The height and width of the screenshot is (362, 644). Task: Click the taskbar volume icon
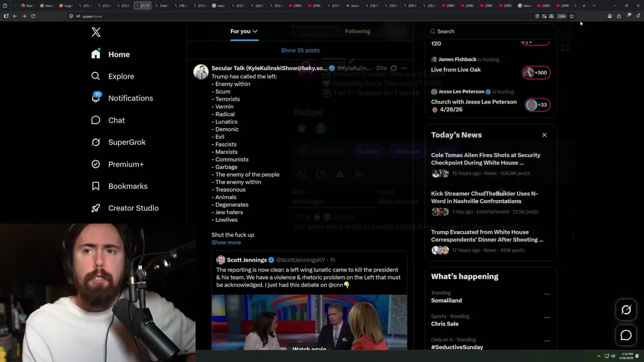(613, 356)
